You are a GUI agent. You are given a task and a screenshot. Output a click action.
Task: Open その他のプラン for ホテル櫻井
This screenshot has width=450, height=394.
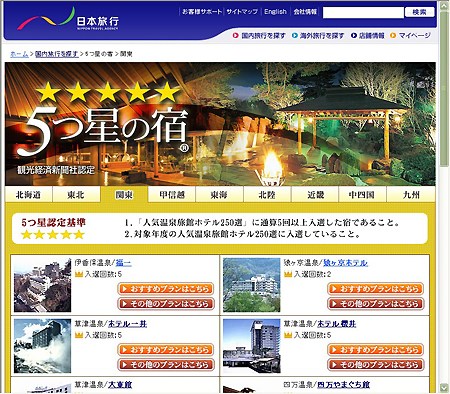pos(376,365)
